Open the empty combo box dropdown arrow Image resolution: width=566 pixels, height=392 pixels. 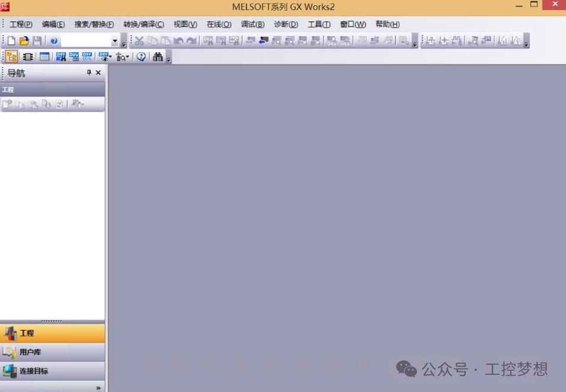115,41
